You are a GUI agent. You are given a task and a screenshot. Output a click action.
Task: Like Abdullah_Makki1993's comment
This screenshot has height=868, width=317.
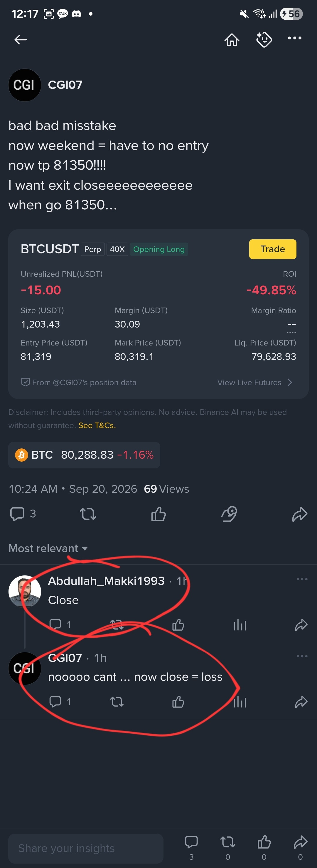tap(178, 625)
